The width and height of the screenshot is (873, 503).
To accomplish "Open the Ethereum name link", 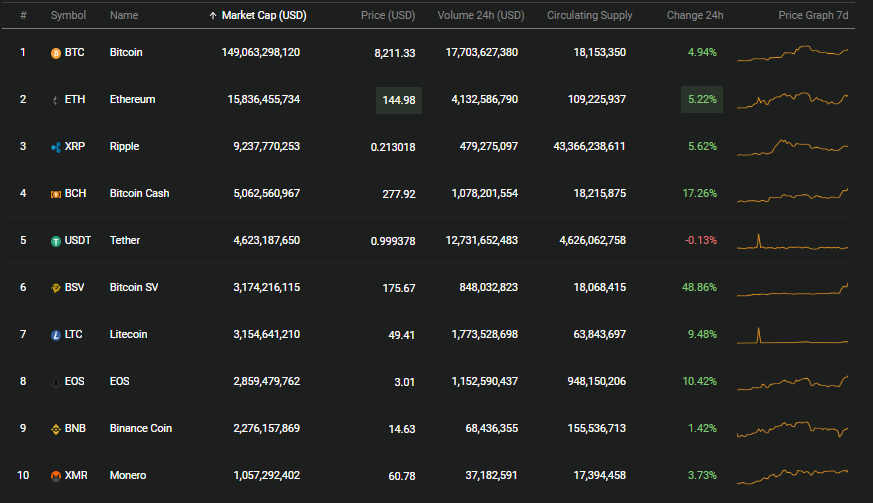I will point(133,99).
